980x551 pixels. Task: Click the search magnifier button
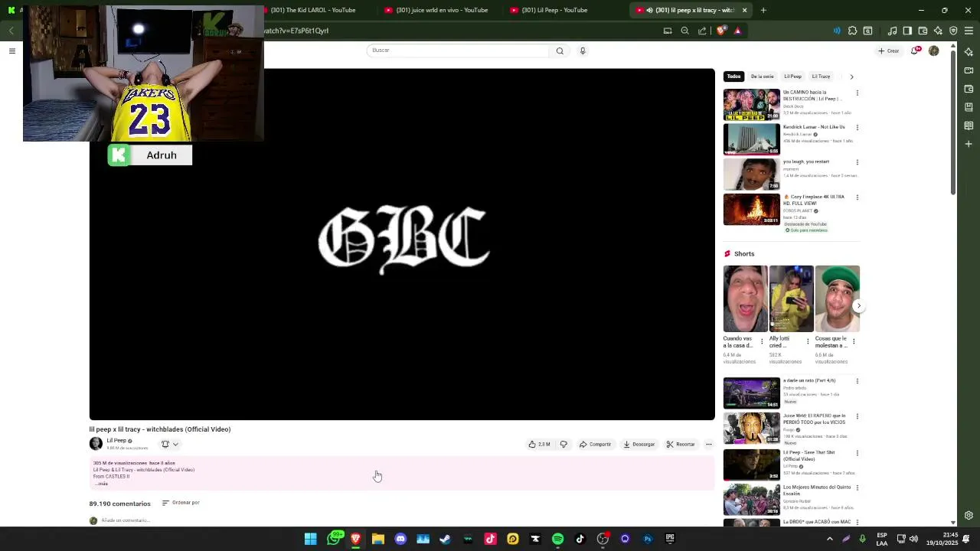pyautogui.click(x=560, y=51)
